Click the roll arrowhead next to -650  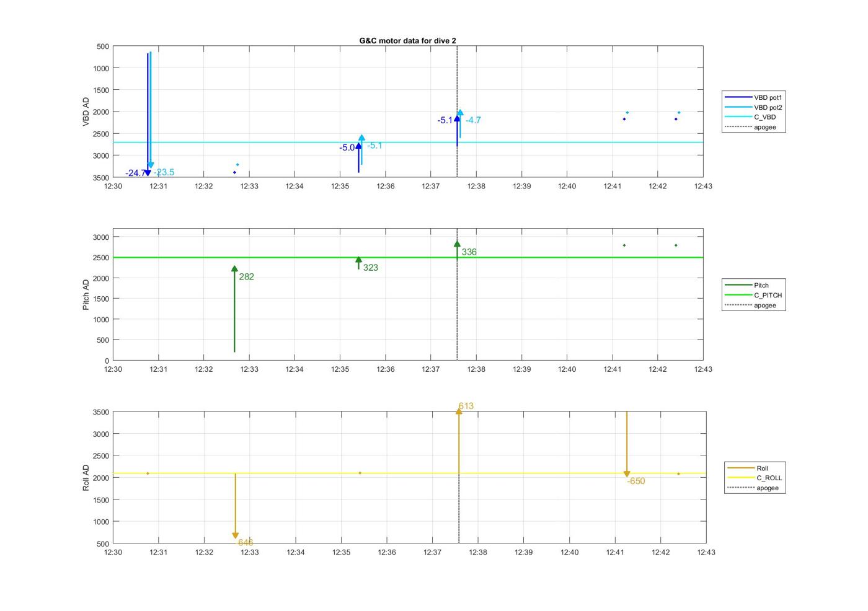click(627, 474)
